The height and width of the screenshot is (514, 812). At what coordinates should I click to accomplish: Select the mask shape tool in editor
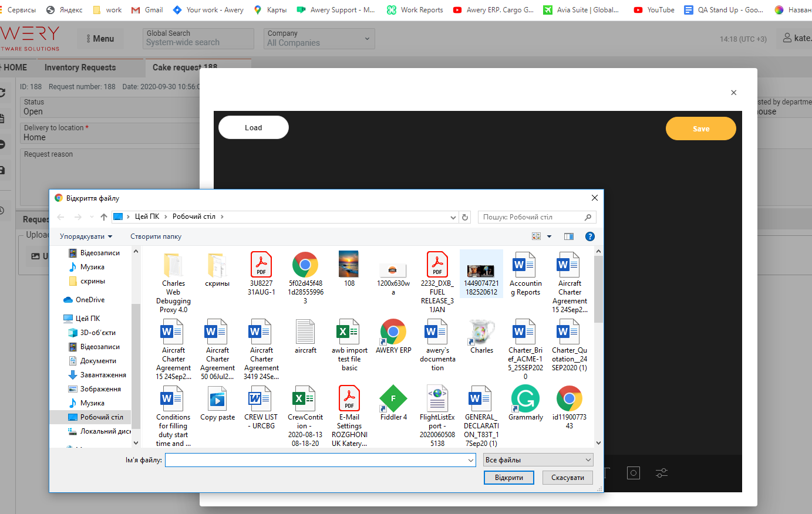coord(633,473)
